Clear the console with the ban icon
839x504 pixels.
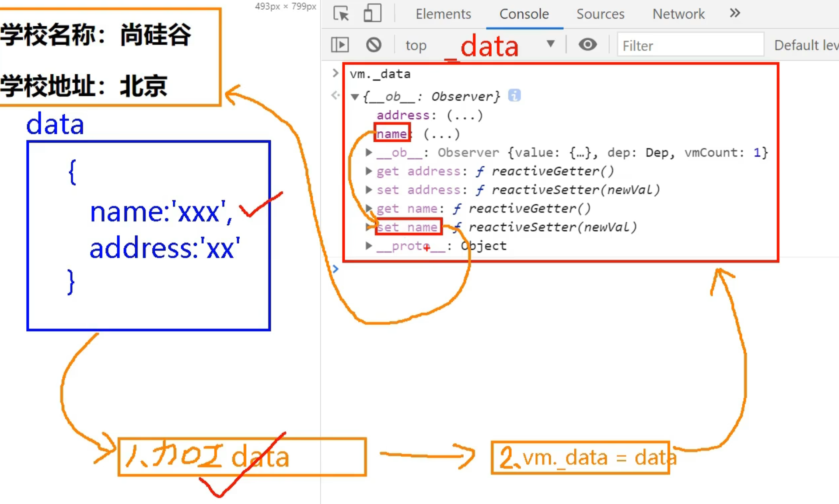374,45
